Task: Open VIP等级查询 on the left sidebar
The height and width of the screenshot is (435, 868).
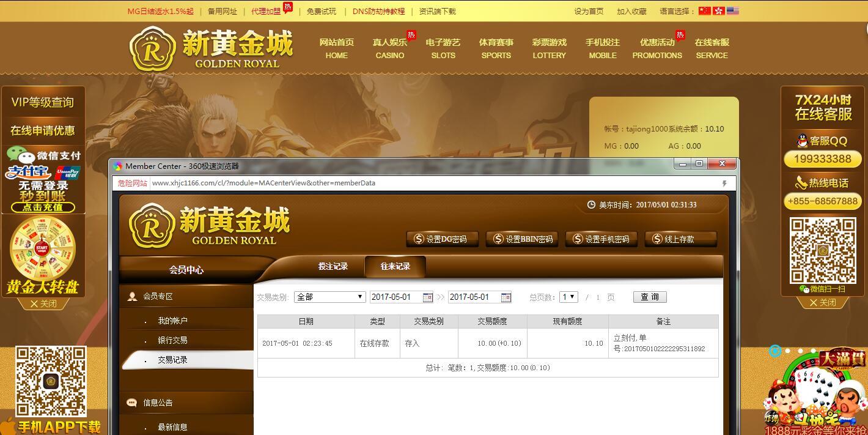Action: coord(43,103)
